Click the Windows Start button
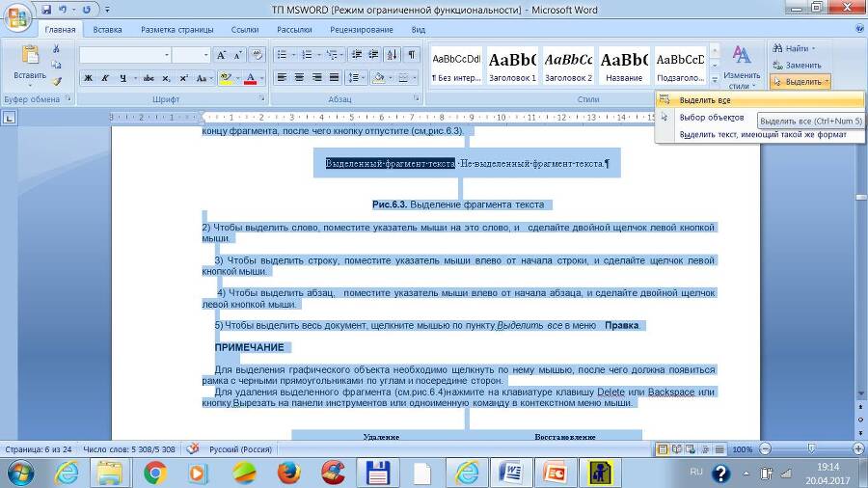 (21, 474)
